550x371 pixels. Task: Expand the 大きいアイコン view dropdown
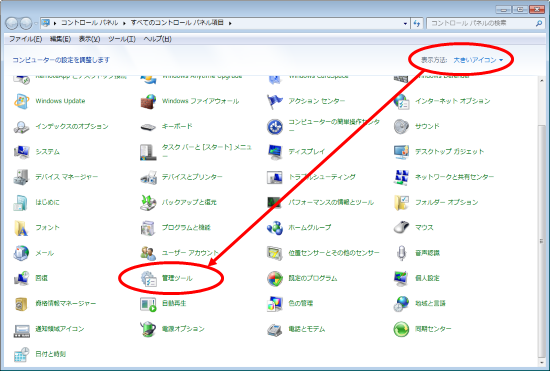click(478, 60)
